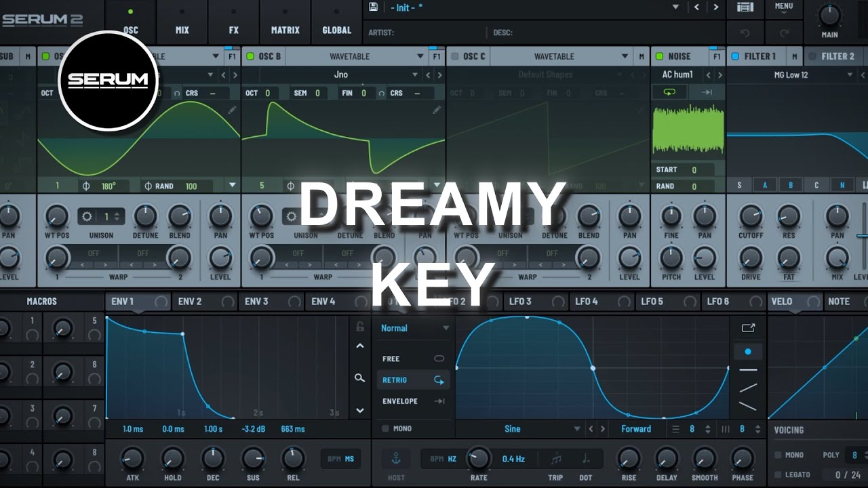Screen dimensions: 868x488
Task: Save preset with the floppy disk icon
Action: point(373,7)
